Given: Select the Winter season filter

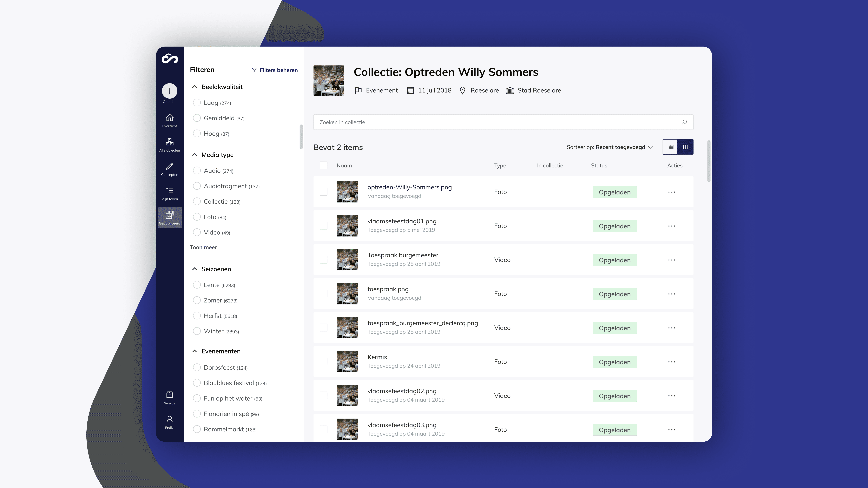Looking at the screenshot, I should pyautogui.click(x=197, y=331).
